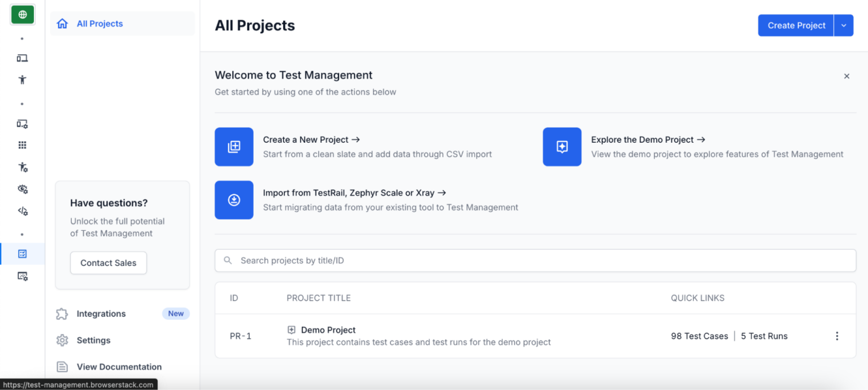868x390 pixels.
Task: Click the Create Project button
Action: (x=795, y=25)
